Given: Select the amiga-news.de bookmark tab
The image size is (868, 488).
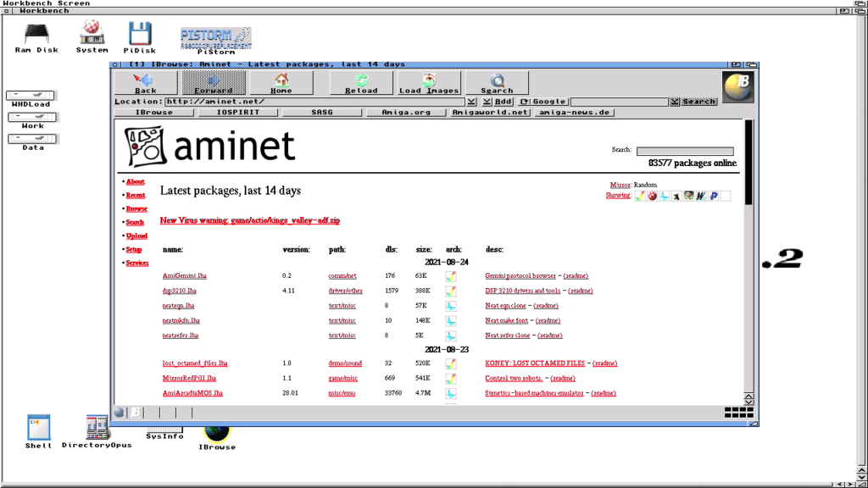Looking at the screenshot, I should click(575, 113).
